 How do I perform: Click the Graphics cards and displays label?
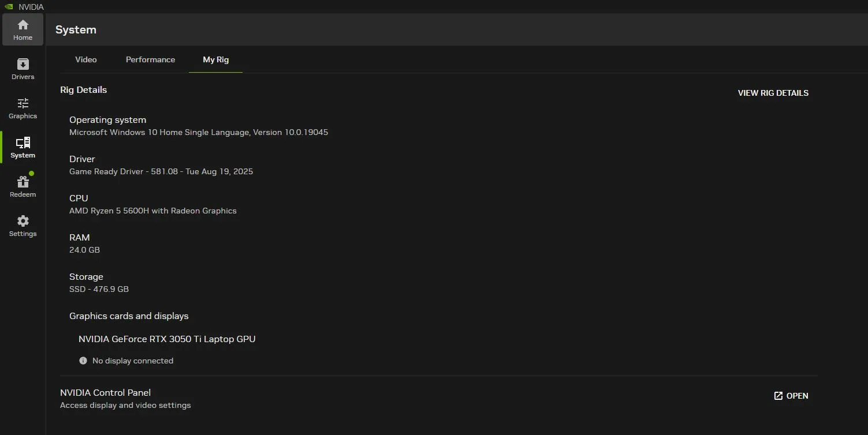pos(129,316)
